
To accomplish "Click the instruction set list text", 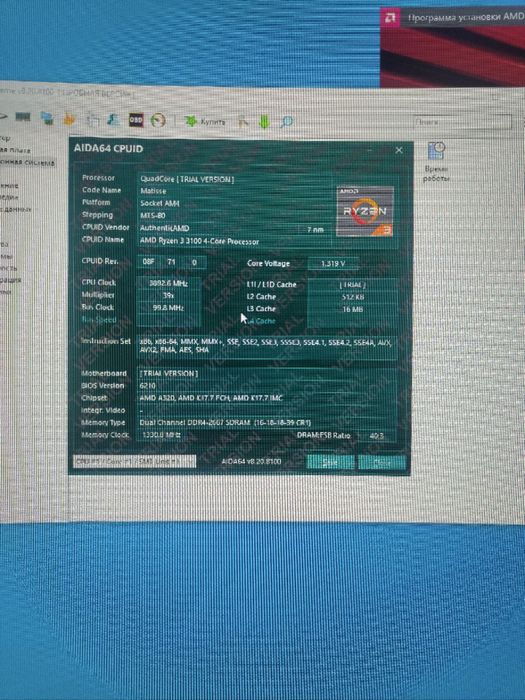I will click(267, 346).
